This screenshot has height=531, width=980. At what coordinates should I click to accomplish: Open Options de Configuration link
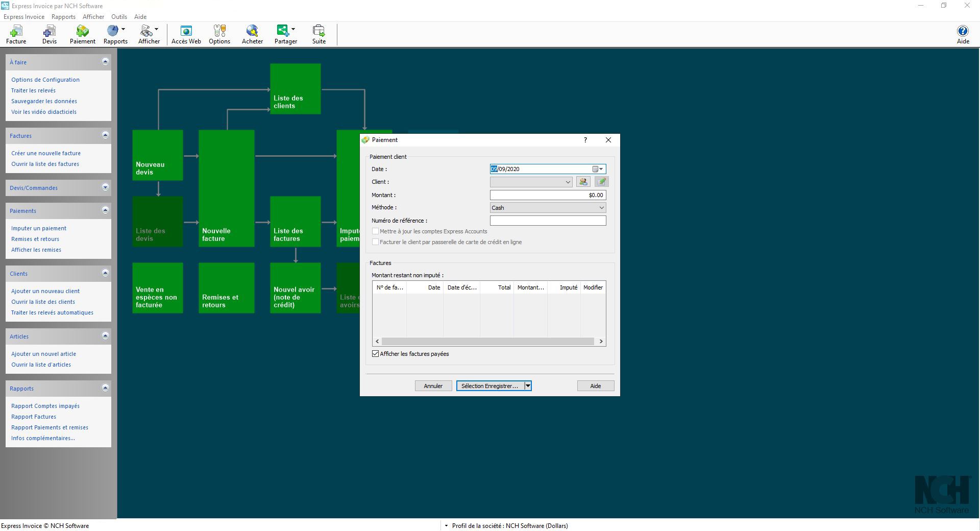(x=45, y=80)
